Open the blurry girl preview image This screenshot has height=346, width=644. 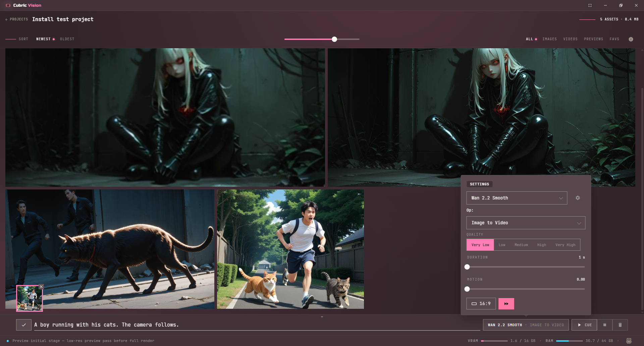(165, 117)
